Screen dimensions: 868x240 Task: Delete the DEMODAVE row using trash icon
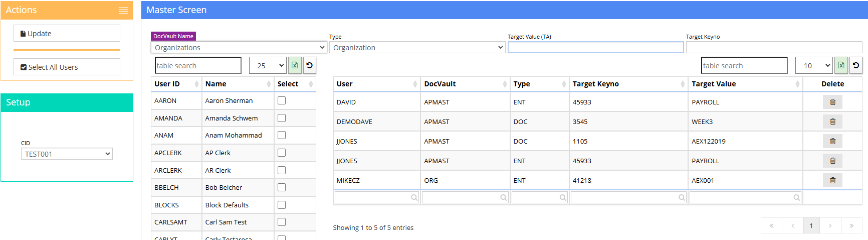(832, 122)
